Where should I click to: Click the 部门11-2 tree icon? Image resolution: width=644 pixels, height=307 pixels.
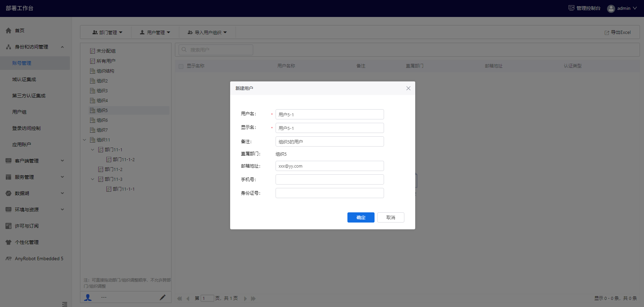click(100, 169)
